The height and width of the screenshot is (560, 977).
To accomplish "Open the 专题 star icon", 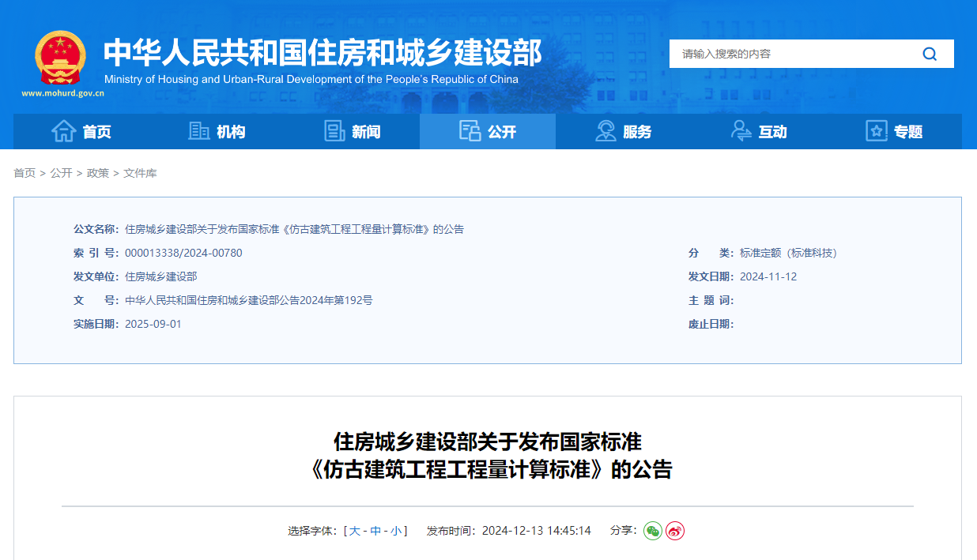I will pos(876,131).
